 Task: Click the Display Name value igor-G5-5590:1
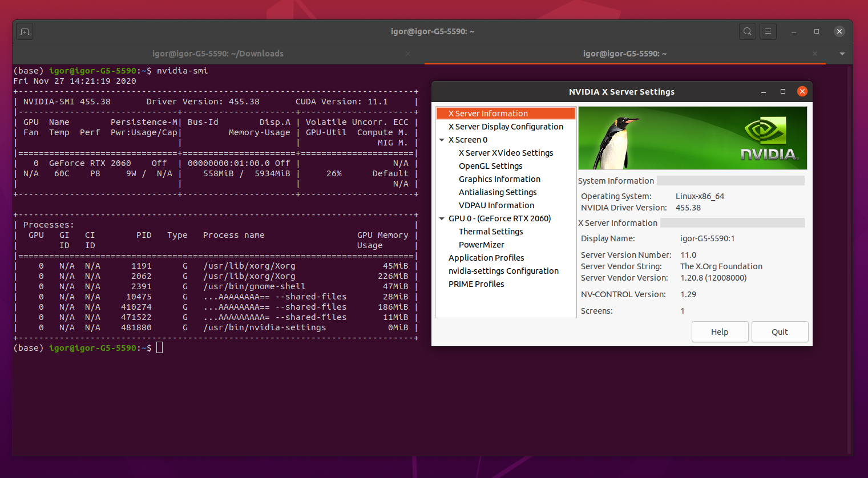(x=707, y=238)
